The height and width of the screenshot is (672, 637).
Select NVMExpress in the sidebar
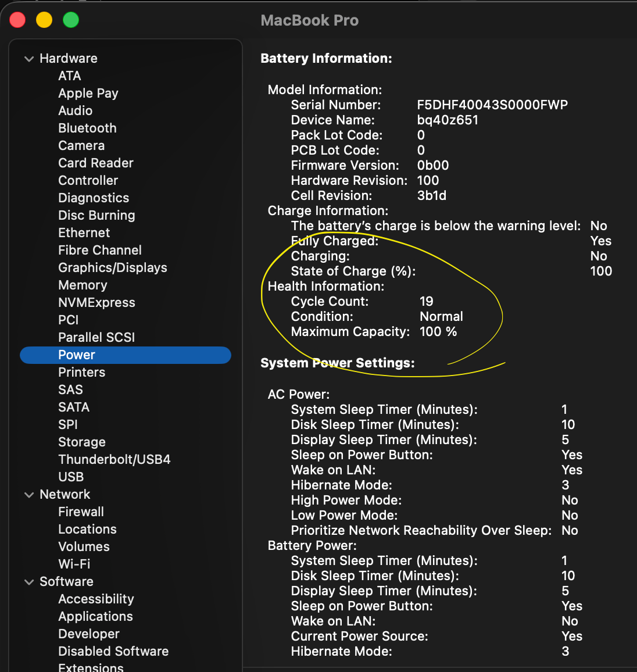[96, 302]
